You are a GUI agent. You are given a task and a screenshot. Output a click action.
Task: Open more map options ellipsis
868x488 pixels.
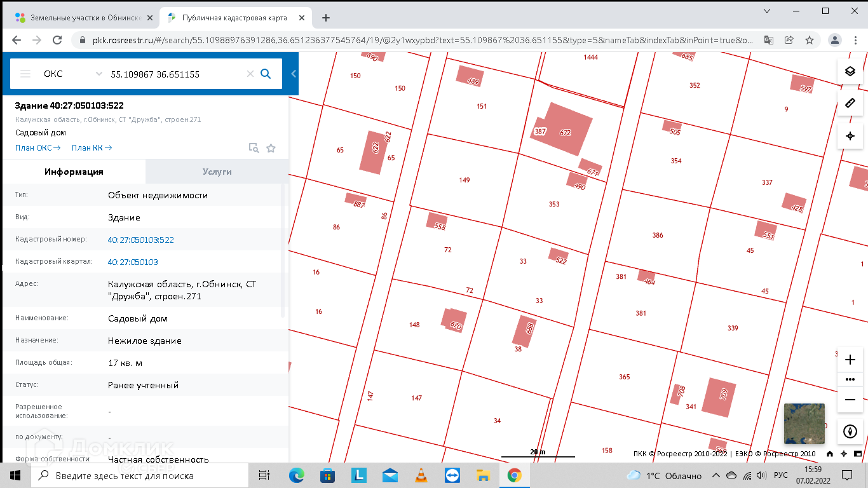850,379
